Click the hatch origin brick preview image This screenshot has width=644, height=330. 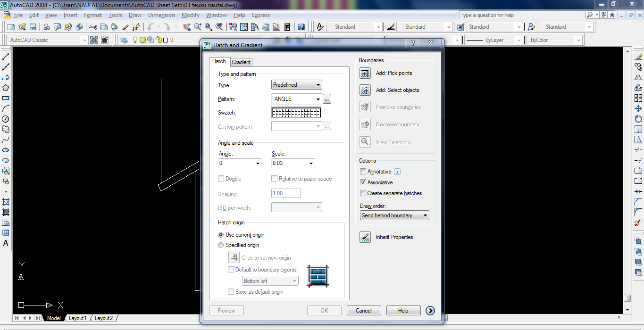click(318, 276)
